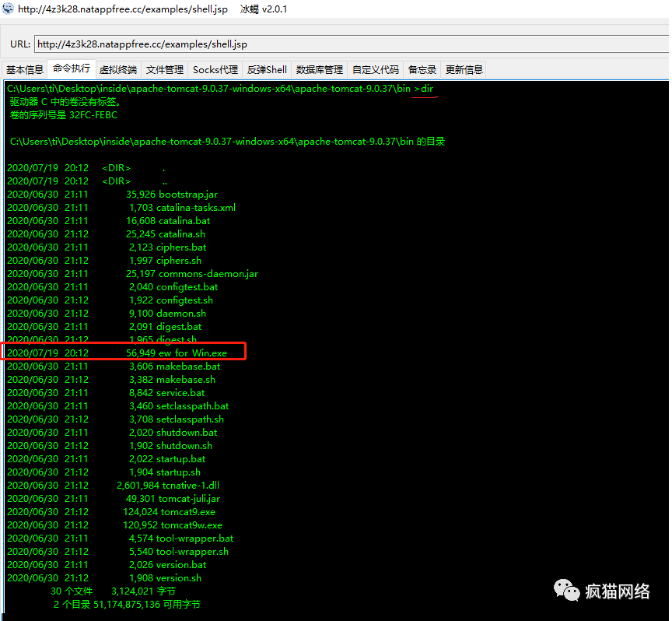Viewport: 672px width, 621px height.
Task: Click the setclasspath.bat row
Action: [118, 406]
